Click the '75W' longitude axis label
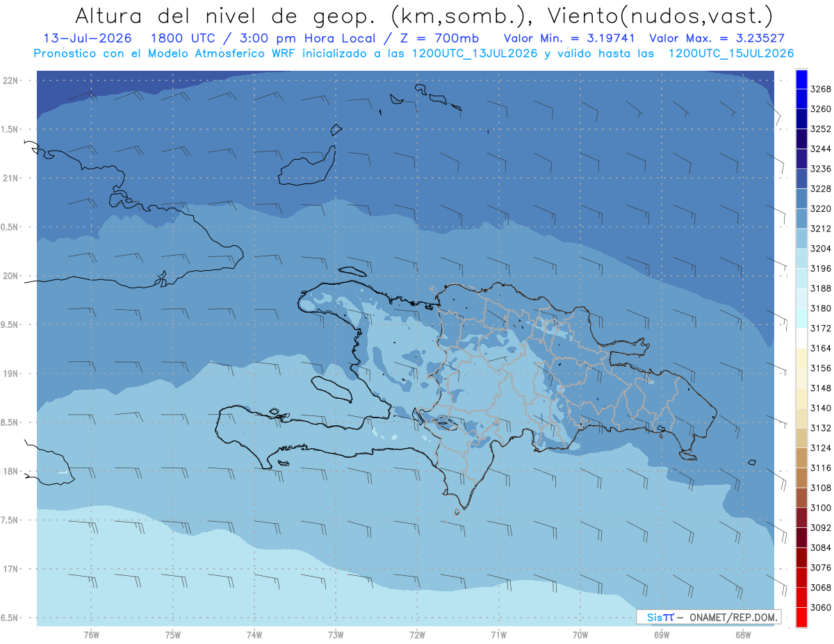834x644 pixels. 173,635
